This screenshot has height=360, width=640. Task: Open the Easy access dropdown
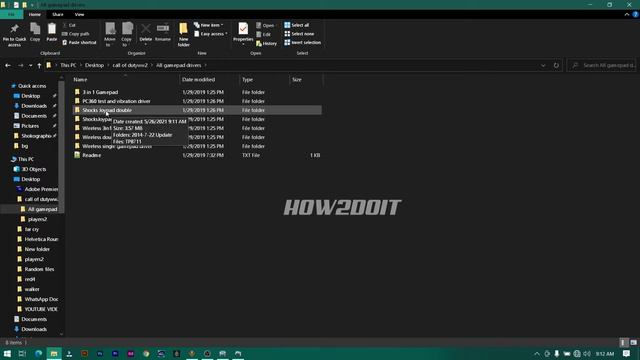(211, 34)
